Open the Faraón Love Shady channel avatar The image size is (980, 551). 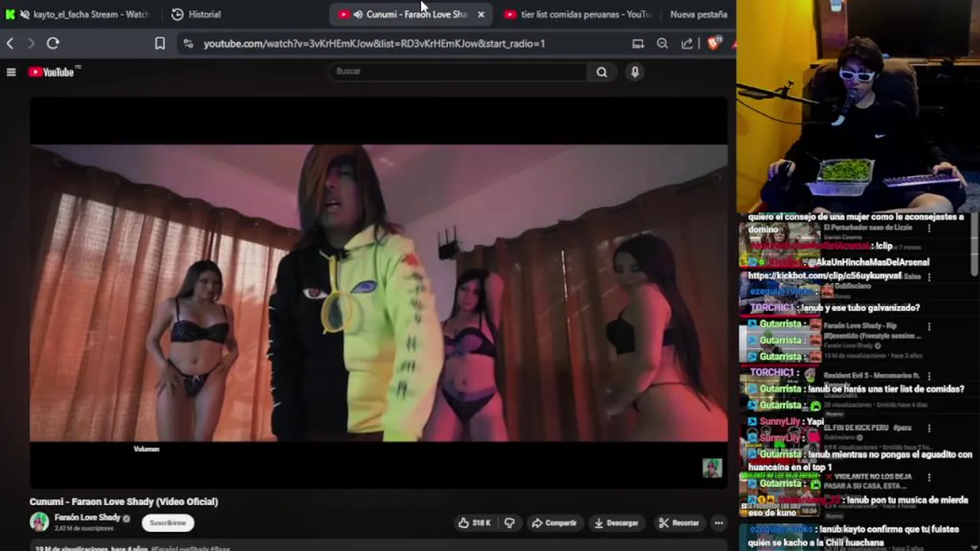(x=39, y=522)
